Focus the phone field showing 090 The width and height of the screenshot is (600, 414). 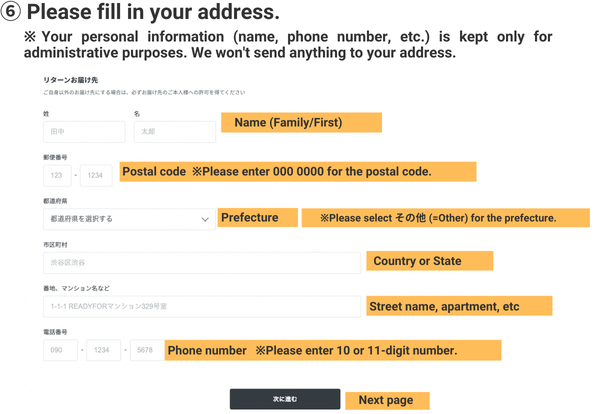[57, 350]
